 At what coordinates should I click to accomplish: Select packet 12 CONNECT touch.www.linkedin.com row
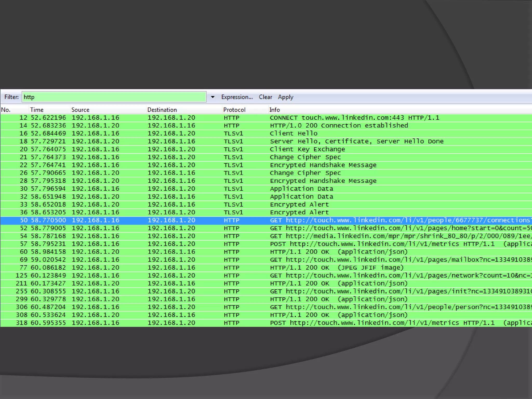354,118
